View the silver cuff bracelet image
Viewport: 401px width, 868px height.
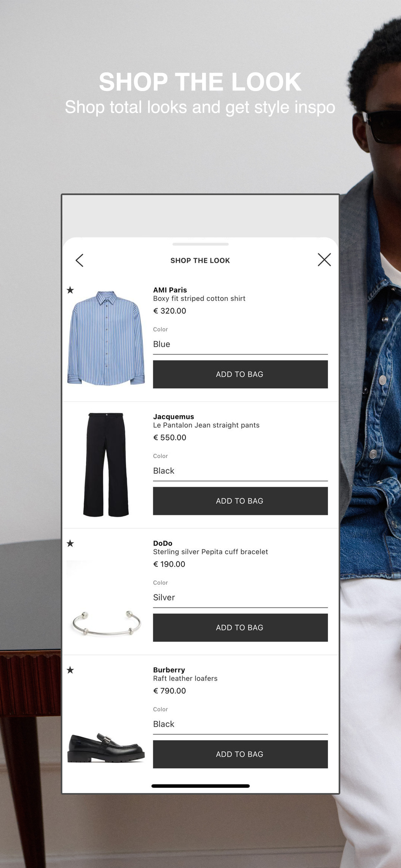[x=107, y=623]
